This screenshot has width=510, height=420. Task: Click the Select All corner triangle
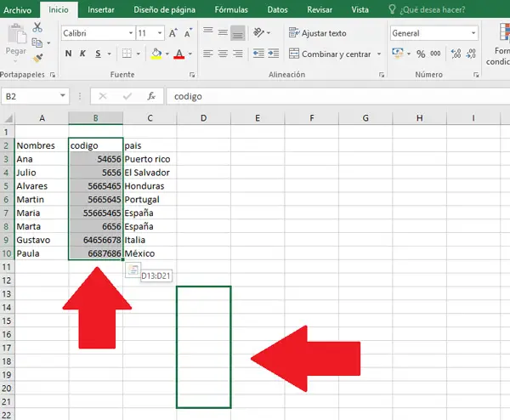(x=8, y=118)
